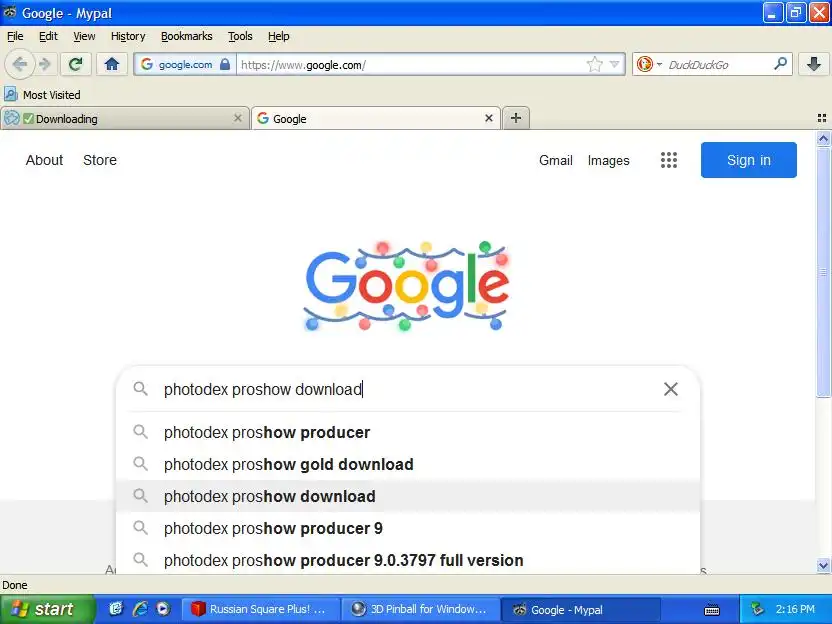Open the Bookmarks menu

click(186, 36)
